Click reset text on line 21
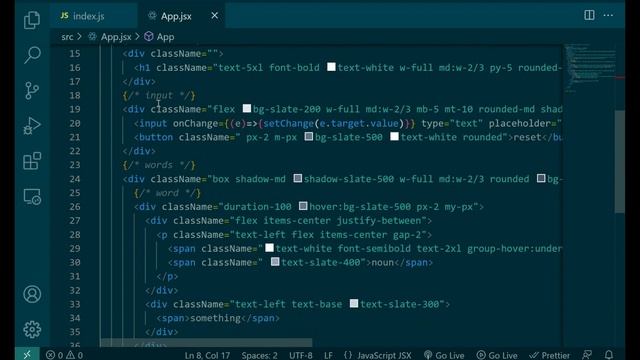Image resolution: width=640 pixels, height=360 pixels. [527, 138]
